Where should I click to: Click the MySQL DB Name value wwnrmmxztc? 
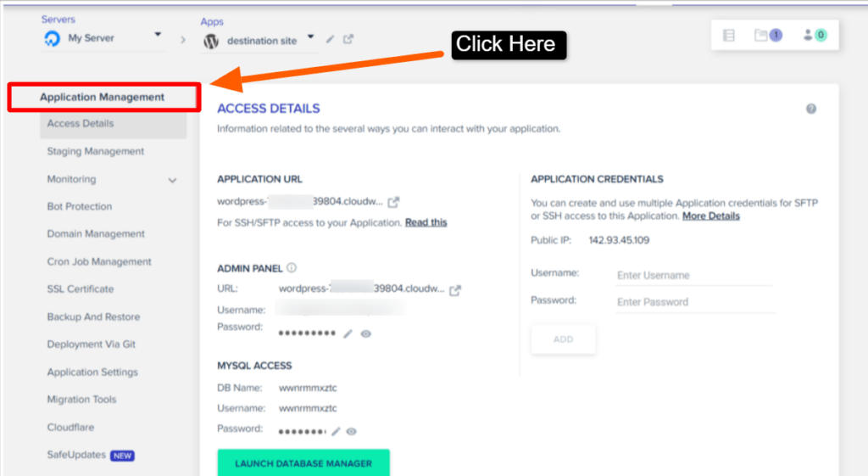tap(308, 388)
